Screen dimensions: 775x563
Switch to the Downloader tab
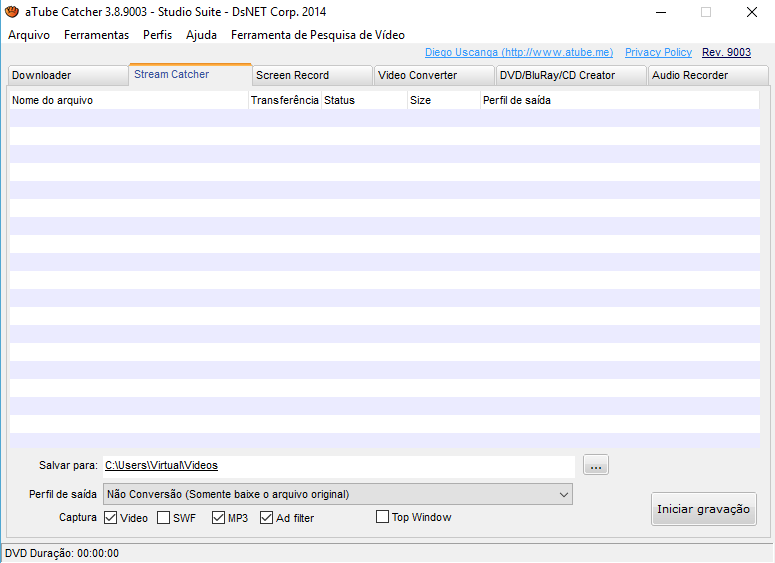[68, 75]
